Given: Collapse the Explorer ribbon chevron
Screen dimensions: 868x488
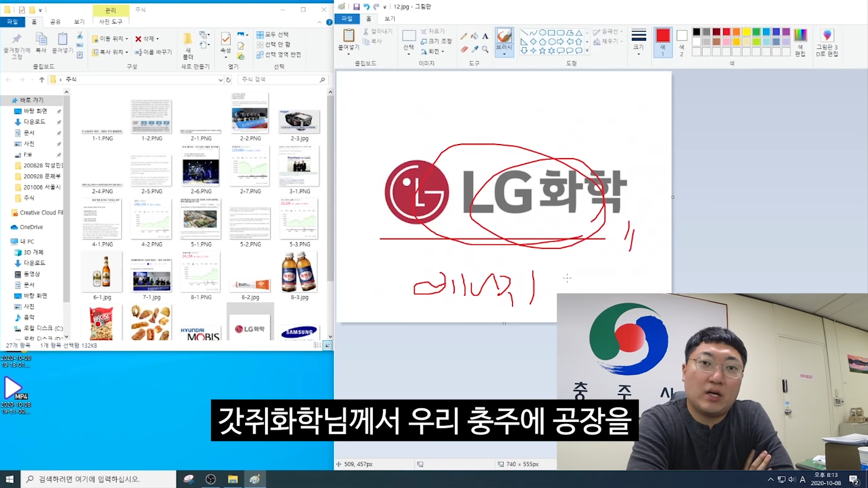Looking at the screenshot, I should (320, 22).
